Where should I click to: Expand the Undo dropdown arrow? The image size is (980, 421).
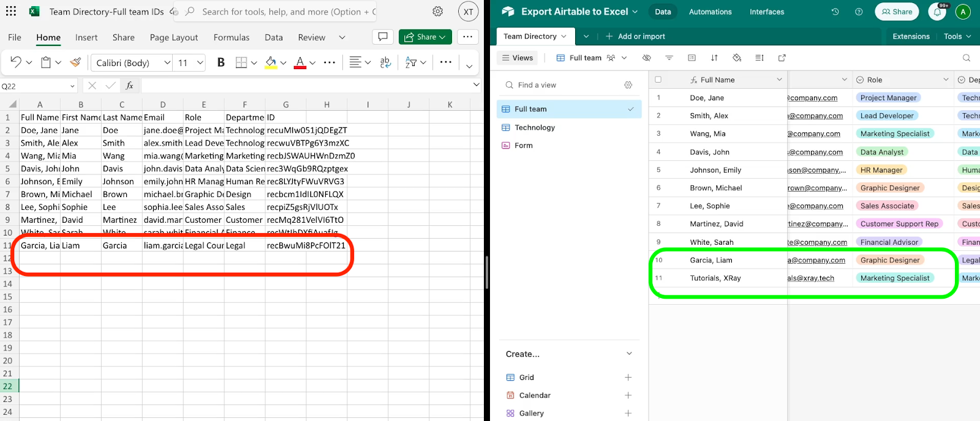click(x=29, y=62)
